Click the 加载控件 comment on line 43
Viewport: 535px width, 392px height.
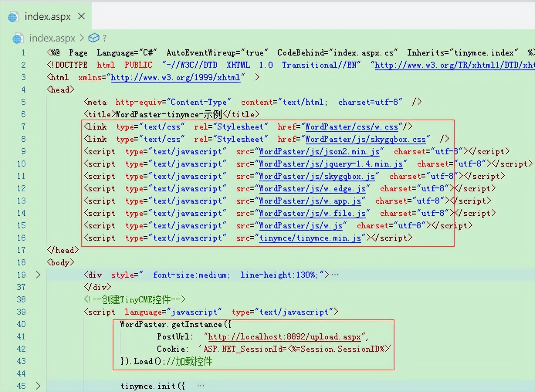click(x=190, y=362)
